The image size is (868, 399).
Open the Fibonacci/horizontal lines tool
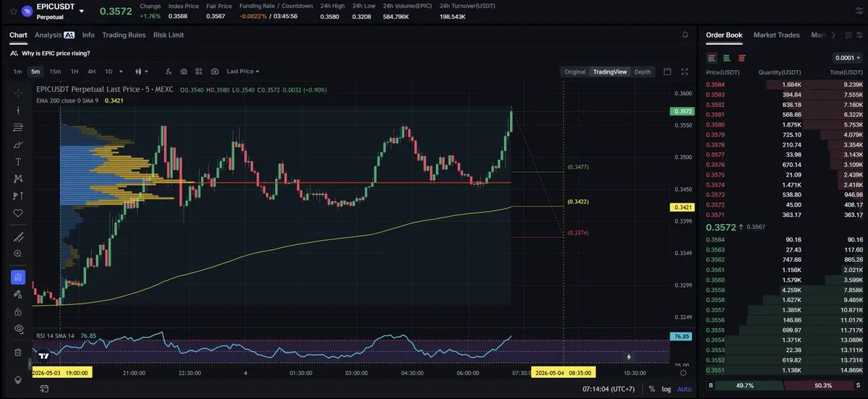[x=18, y=127]
